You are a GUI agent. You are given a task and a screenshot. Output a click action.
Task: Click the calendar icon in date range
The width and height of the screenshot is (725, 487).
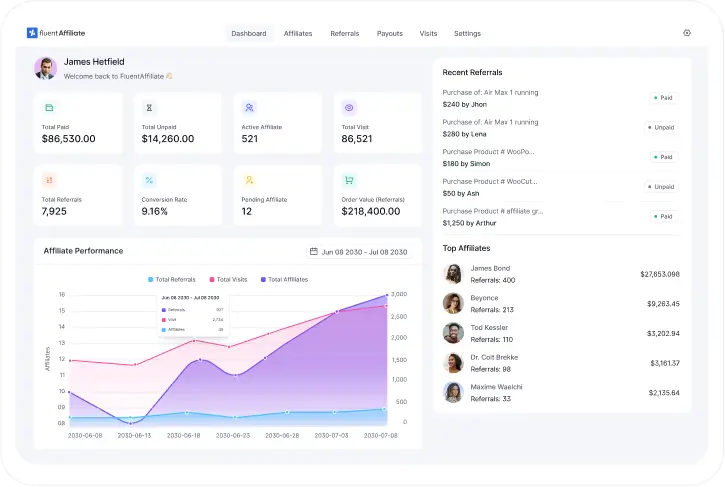[313, 252]
